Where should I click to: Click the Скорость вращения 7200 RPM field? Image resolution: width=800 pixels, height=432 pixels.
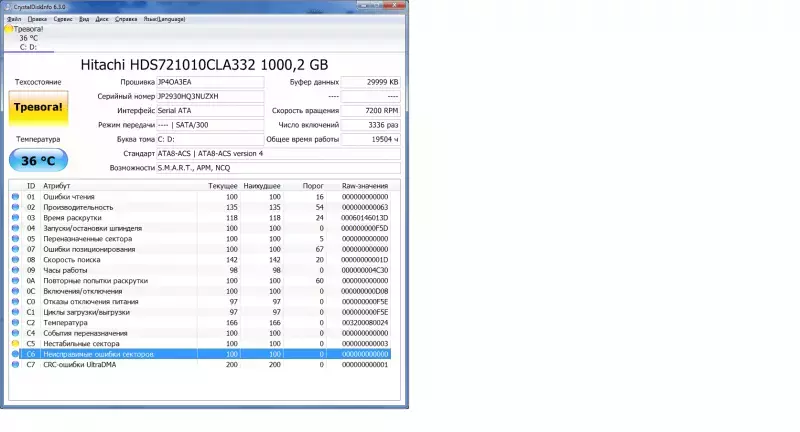[x=370, y=111]
